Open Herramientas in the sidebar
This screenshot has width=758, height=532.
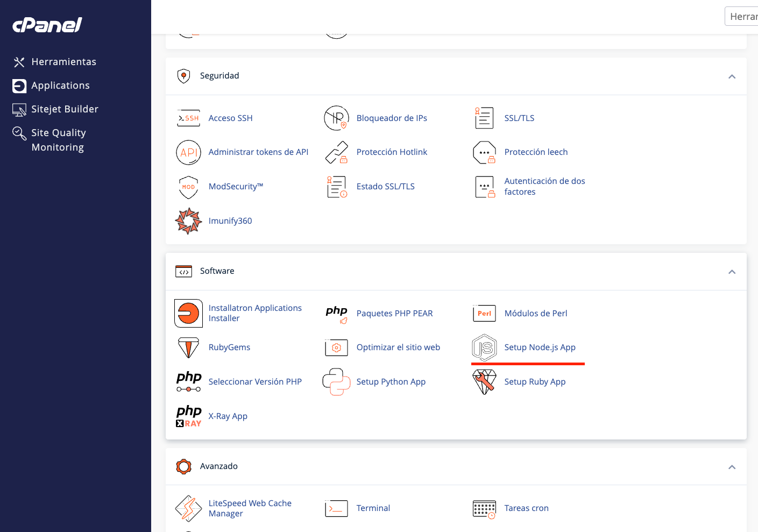63,62
